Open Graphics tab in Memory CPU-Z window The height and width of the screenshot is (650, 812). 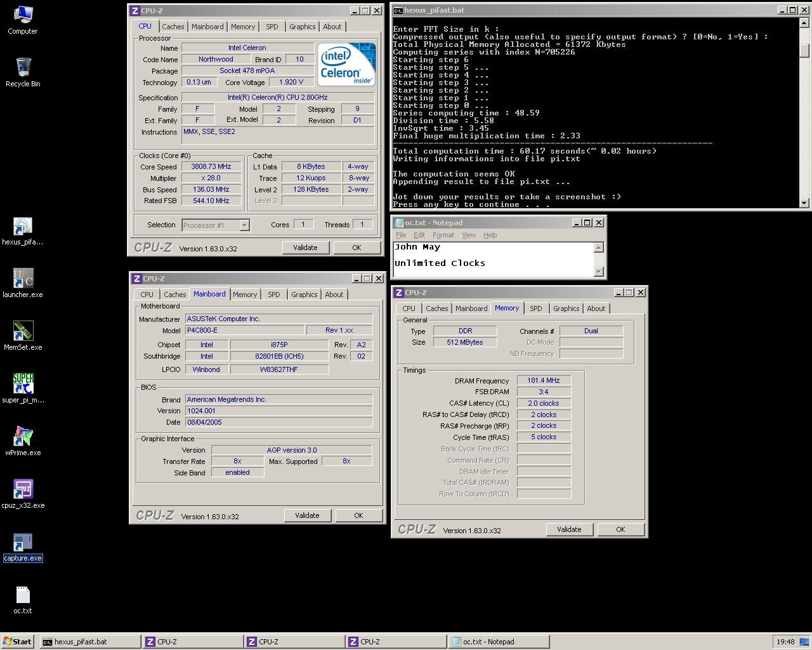[x=566, y=308]
